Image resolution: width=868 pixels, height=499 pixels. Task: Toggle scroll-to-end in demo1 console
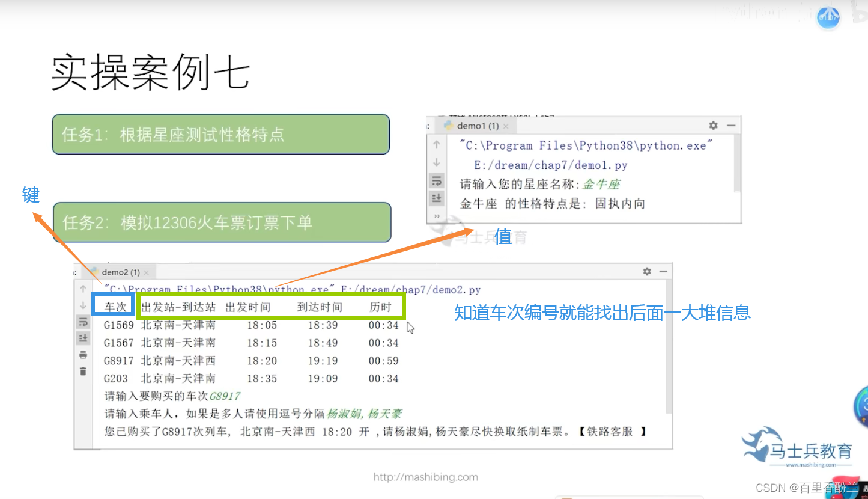click(437, 198)
